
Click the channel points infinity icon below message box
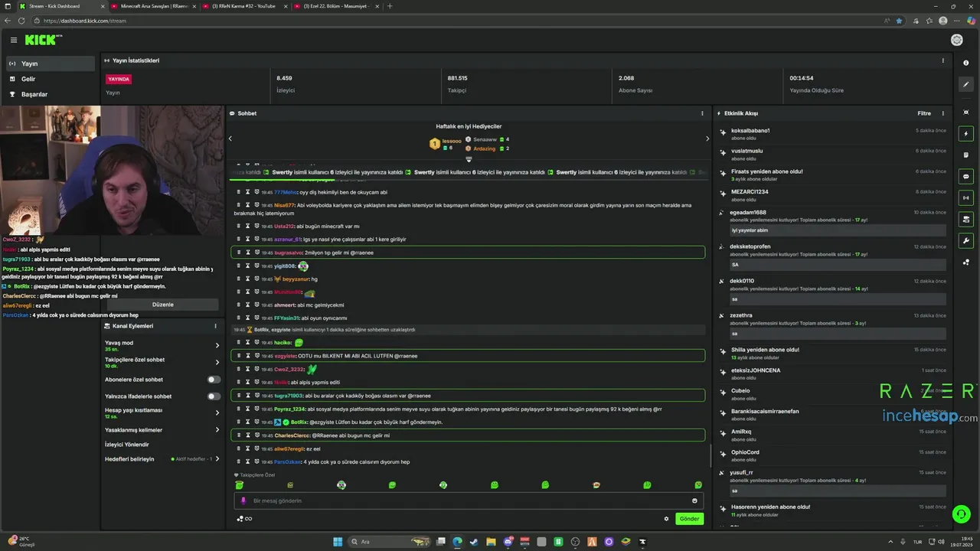(x=248, y=519)
